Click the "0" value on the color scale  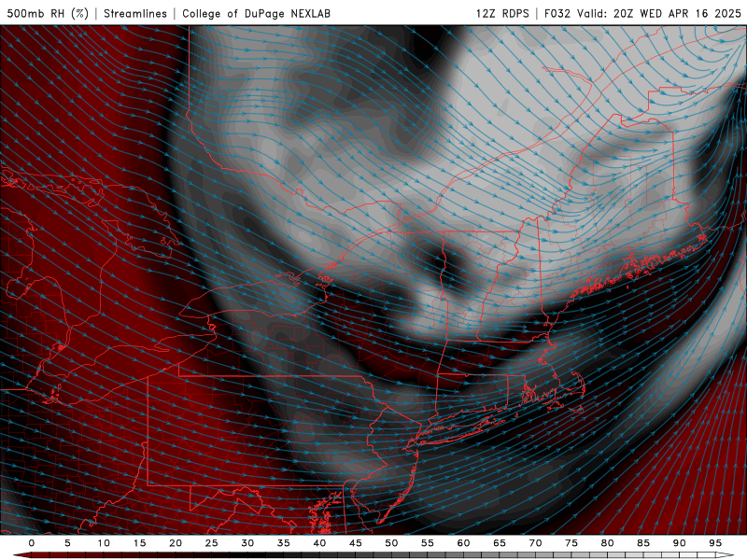point(32,543)
